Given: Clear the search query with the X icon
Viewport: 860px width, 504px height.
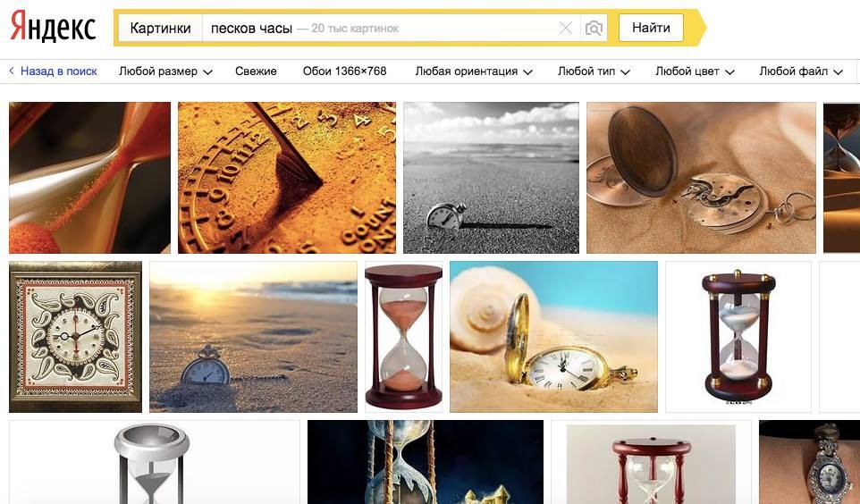Looking at the screenshot, I should [x=565, y=28].
